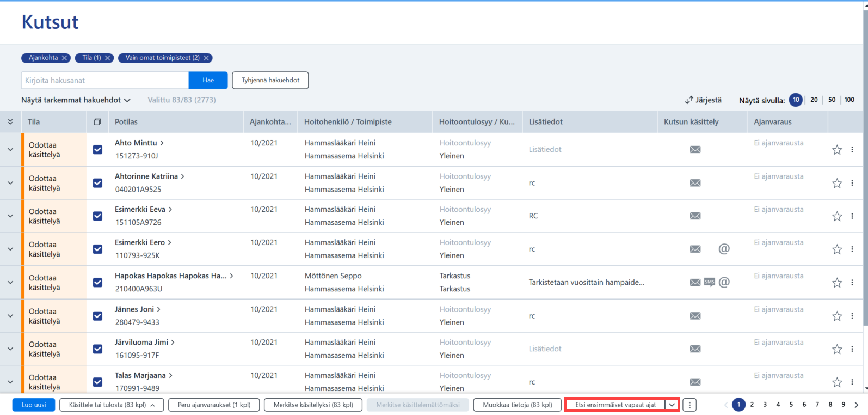Open three-dot menu for Hapokas Hapokas row

[852, 282]
